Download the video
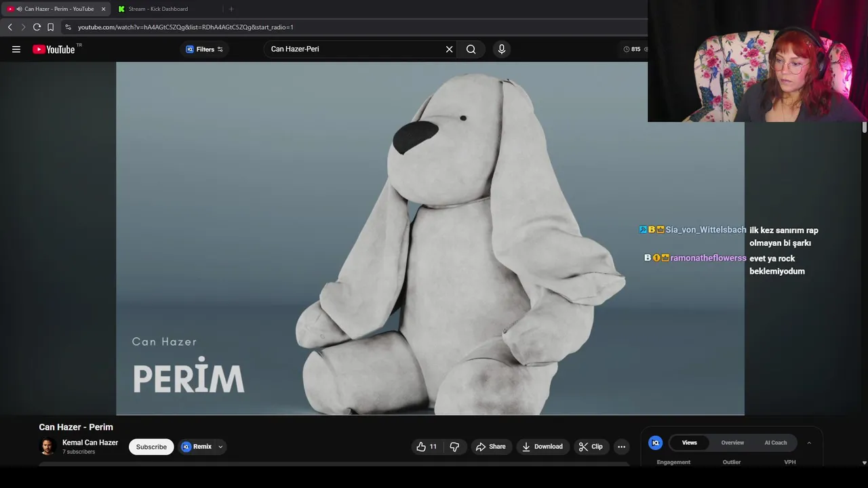The image size is (868, 488). point(542,447)
